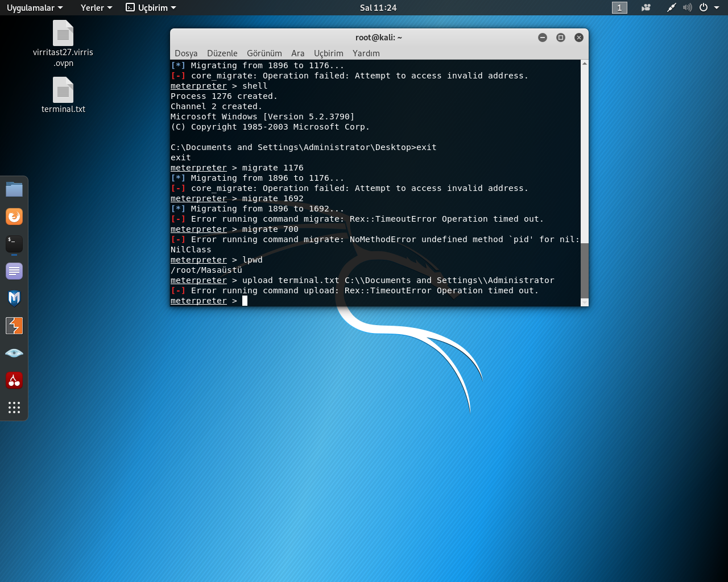Click the root@kali: ~ title bar
This screenshot has width=728, height=582.
pos(379,38)
